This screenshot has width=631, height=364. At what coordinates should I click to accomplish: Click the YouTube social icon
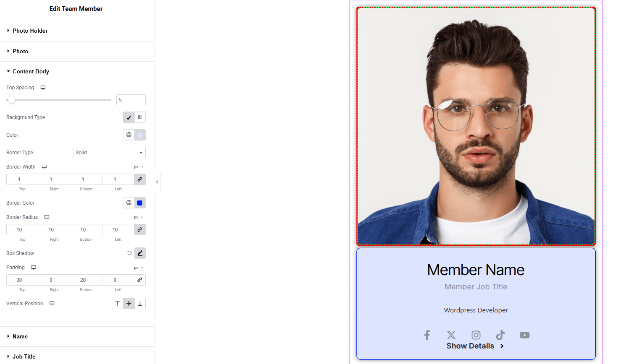(524, 335)
